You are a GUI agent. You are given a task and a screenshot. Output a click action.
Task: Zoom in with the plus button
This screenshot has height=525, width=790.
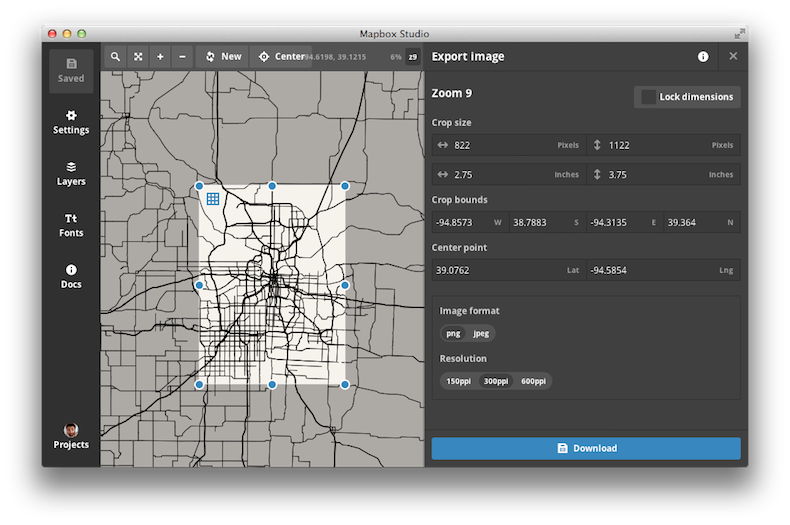coord(160,56)
